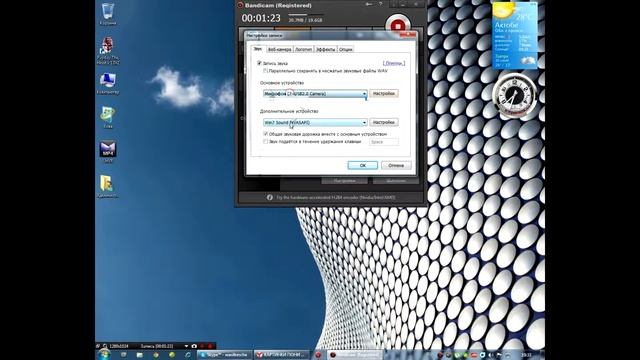The height and width of the screenshot is (360, 640).
Task: Open the Skype taskbar window
Action: pyautogui.click(x=224, y=355)
